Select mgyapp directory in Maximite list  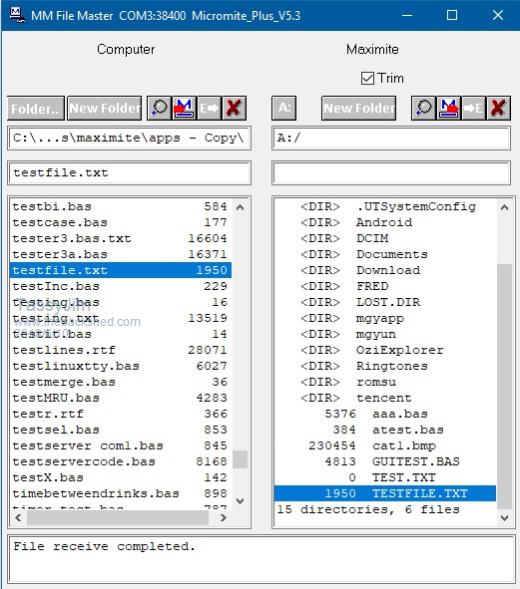385,318
